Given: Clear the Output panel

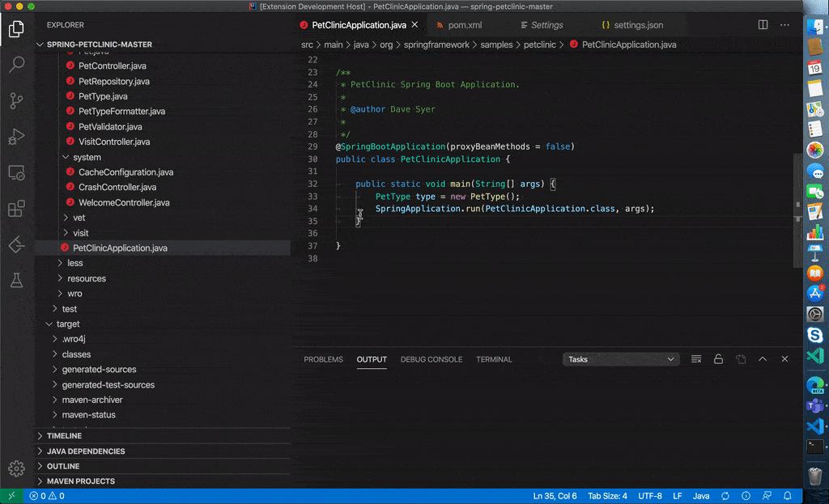Looking at the screenshot, I should (x=696, y=359).
